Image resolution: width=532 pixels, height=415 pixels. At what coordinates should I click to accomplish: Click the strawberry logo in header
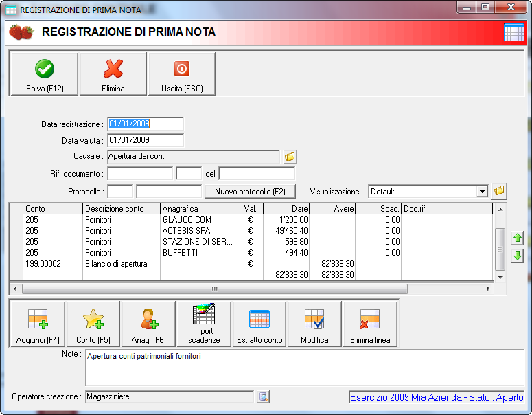(21, 32)
